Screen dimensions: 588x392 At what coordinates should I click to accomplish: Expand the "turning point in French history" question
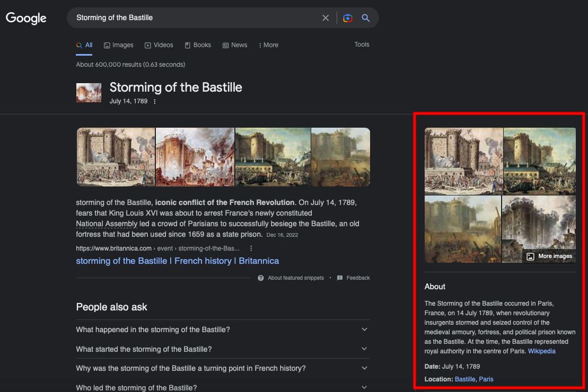(x=223, y=368)
